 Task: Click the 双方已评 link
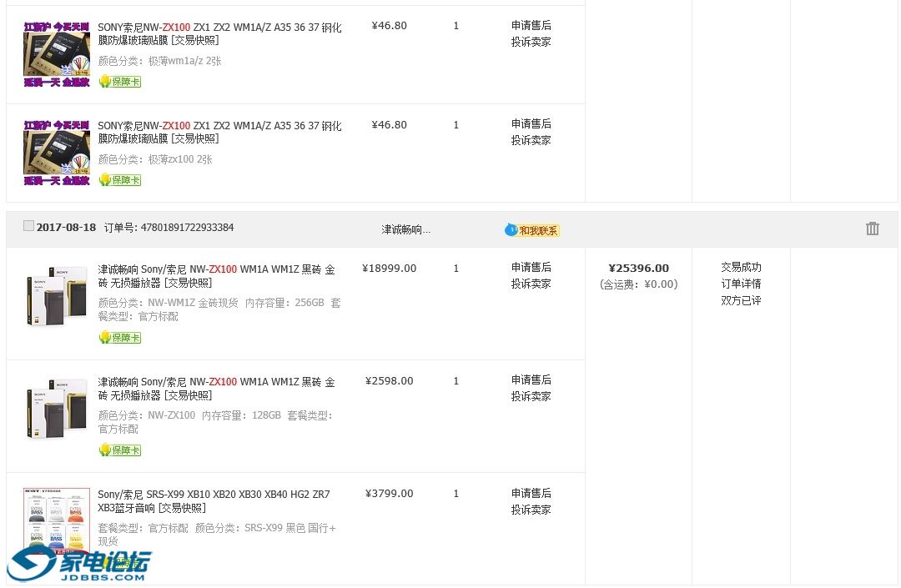(741, 300)
